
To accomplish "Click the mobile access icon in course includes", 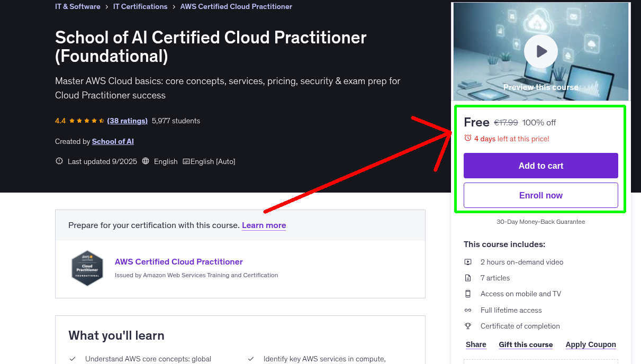I will point(468,294).
